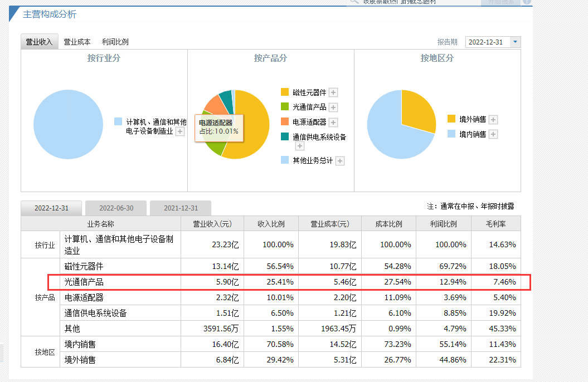
Task: Open the 报告期 date dropdown arrow
Action: 515,42
